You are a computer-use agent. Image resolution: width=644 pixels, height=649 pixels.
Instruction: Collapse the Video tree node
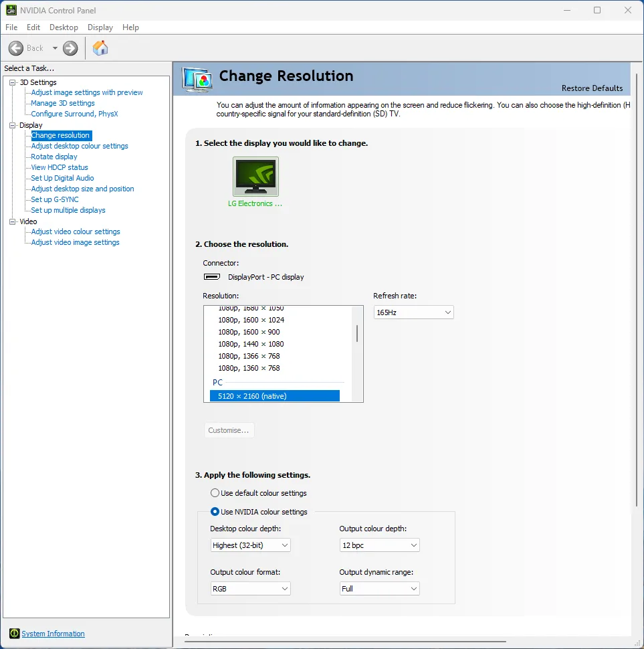click(x=12, y=221)
